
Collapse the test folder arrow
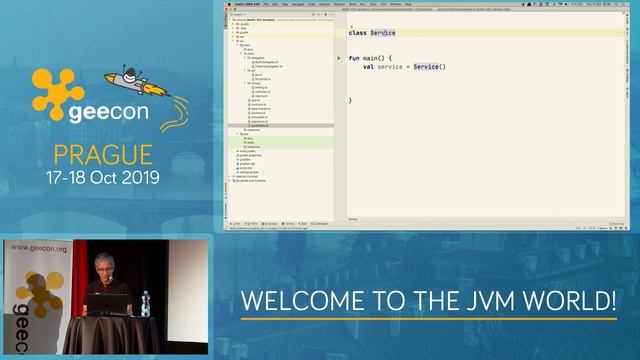click(x=237, y=134)
